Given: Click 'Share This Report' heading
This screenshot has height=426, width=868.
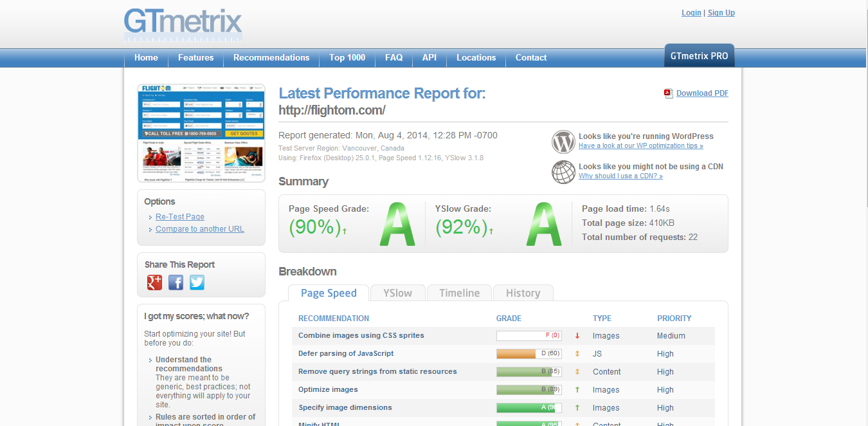Looking at the screenshot, I should coord(179,264).
